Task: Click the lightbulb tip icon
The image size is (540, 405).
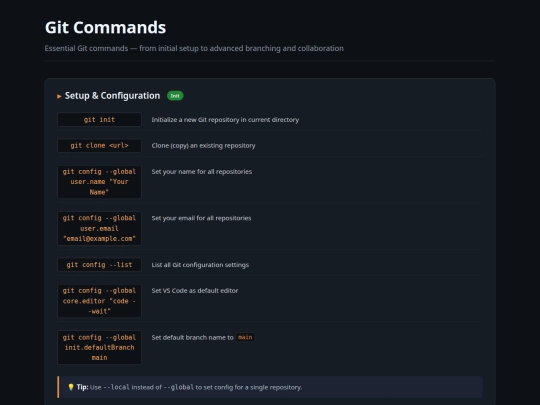Action: tap(71, 387)
